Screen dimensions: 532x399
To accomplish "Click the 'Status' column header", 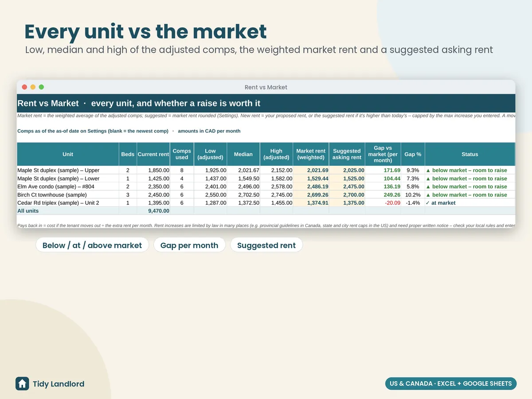I will tap(469, 154).
